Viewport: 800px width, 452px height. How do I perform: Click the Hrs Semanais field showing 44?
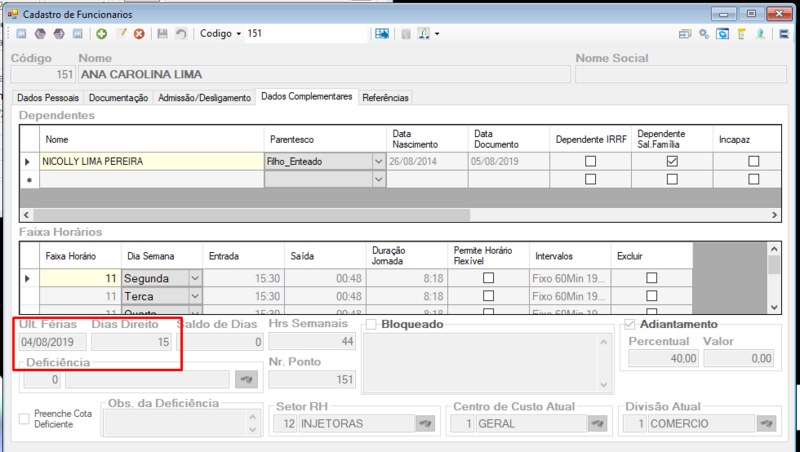[312, 341]
